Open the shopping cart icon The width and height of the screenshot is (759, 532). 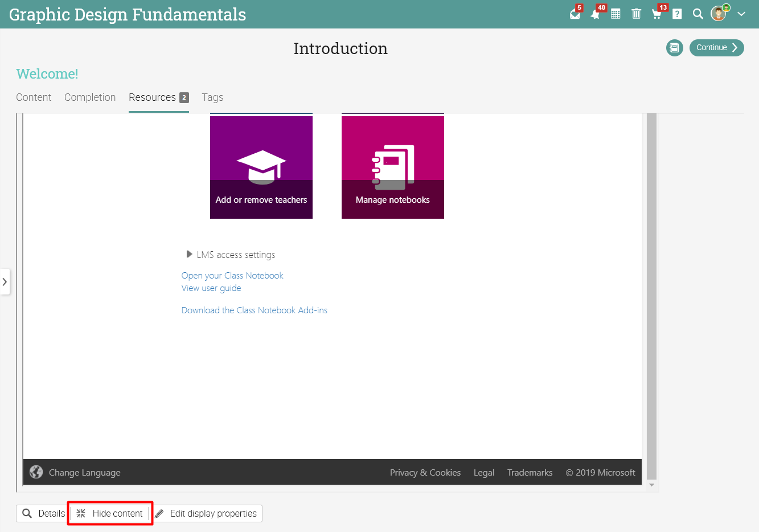coord(657,14)
